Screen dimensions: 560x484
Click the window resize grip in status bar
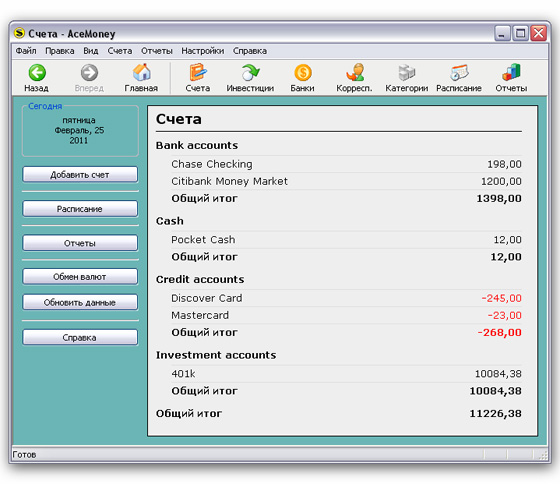(543, 455)
